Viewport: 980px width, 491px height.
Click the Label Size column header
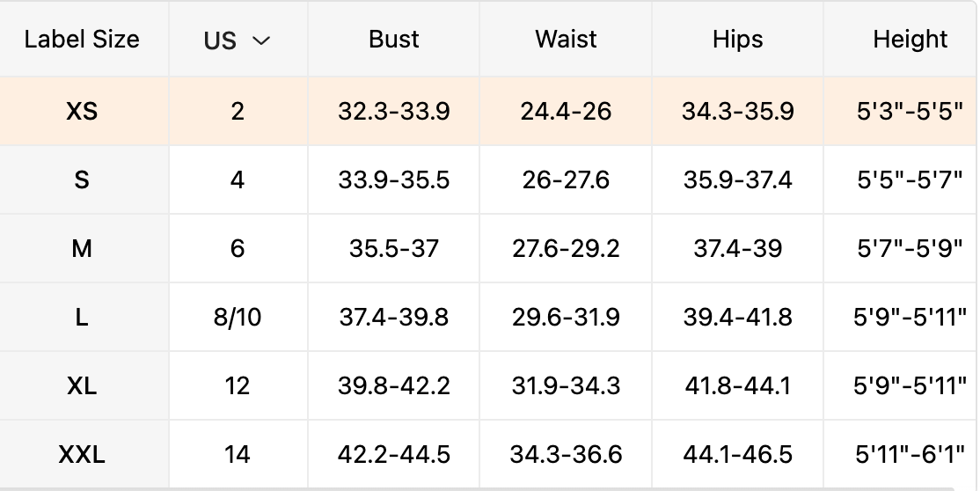(x=82, y=39)
